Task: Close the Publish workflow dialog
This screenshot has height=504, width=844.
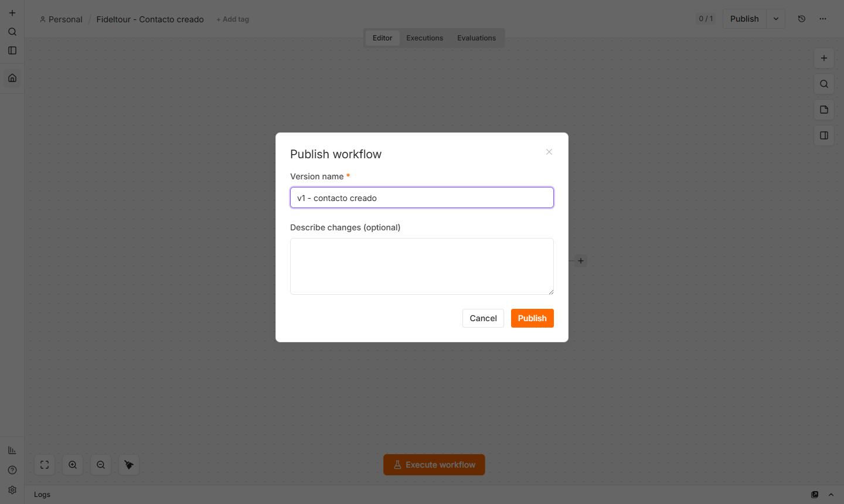Action: point(549,152)
